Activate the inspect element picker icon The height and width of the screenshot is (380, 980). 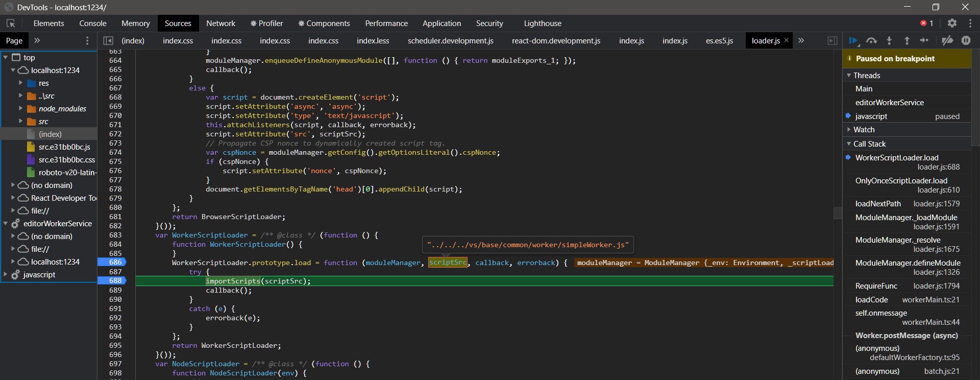pyautogui.click(x=11, y=23)
